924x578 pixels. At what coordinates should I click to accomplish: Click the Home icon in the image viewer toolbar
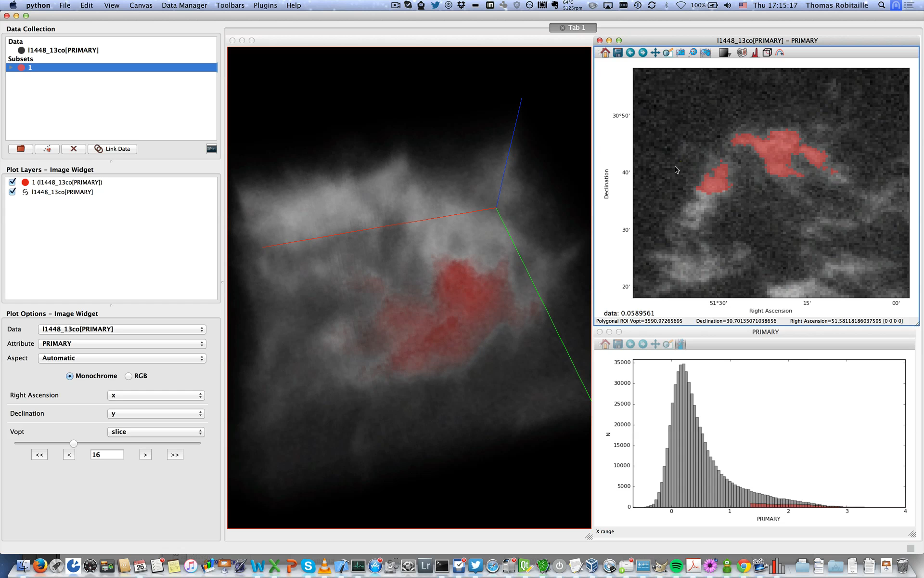click(x=605, y=53)
